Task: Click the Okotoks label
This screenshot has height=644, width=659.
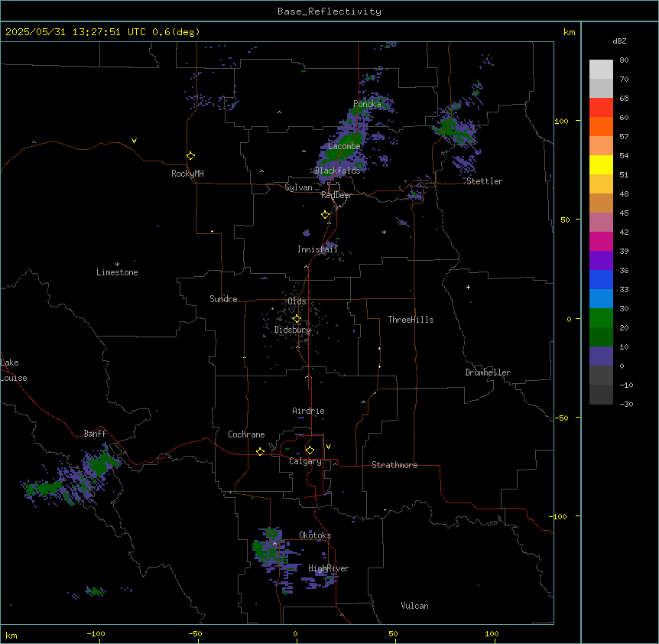Action: click(315, 535)
